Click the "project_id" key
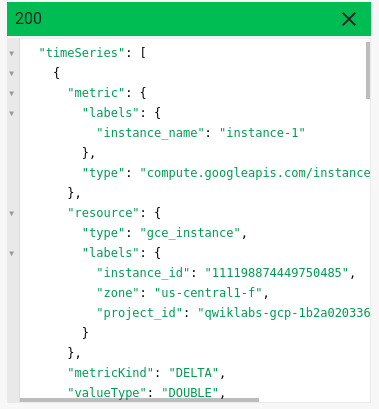Image resolution: width=379 pixels, height=409 pixels. pyautogui.click(x=139, y=313)
